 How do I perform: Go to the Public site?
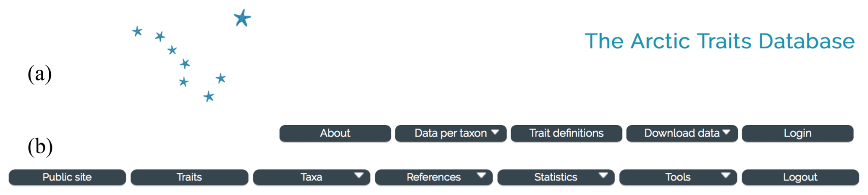point(67,177)
